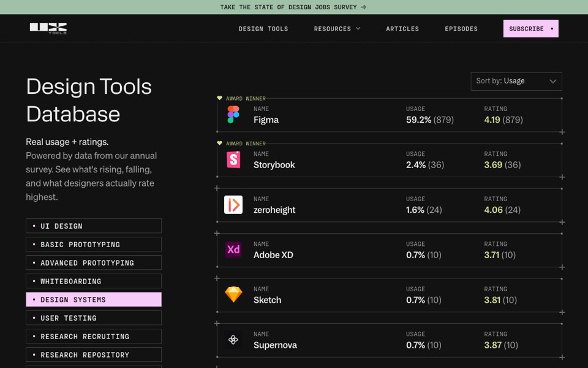Open the Supernova logo icon
This screenshot has width=588, height=368.
coord(233,340)
